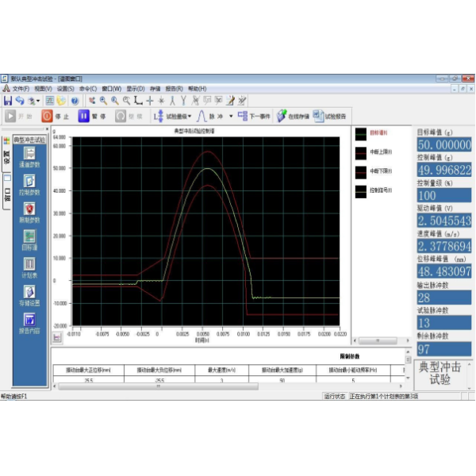Click the 剩余脉冲数 value 97
The image size is (476, 476).
[444, 349]
